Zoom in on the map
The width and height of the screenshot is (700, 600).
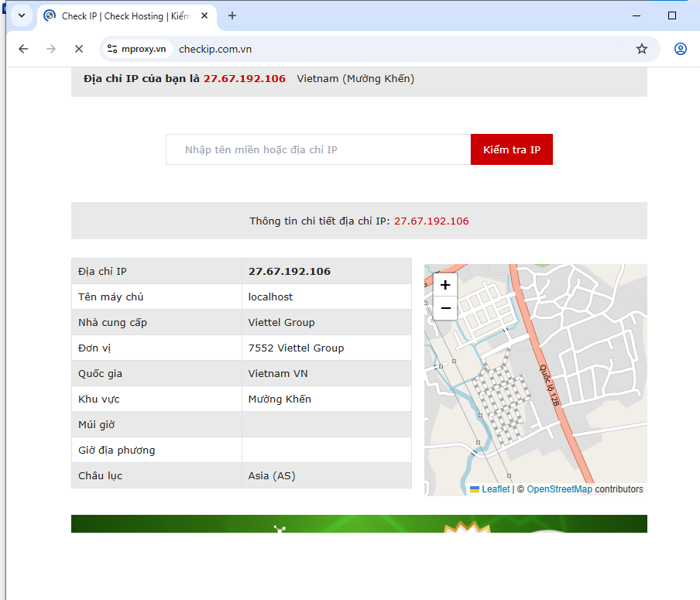point(445,285)
